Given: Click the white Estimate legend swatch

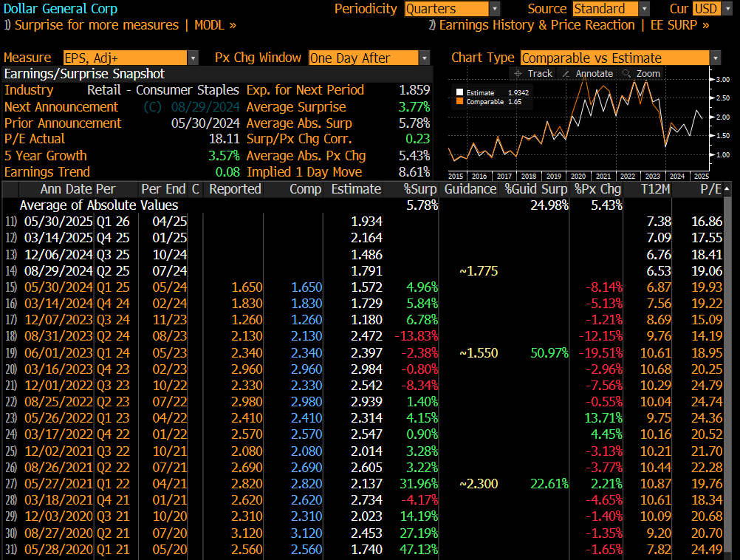Looking at the screenshot, I should point(459,92).
